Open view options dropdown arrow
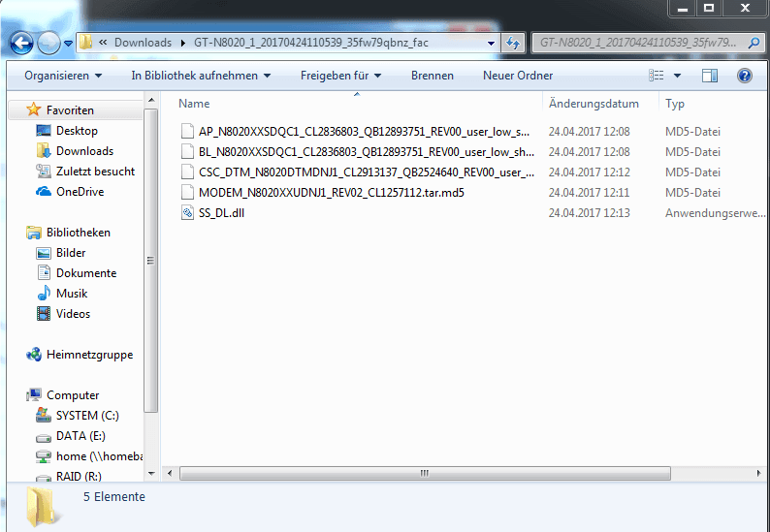This screenshot has width=770, height=532. point(677,76)
